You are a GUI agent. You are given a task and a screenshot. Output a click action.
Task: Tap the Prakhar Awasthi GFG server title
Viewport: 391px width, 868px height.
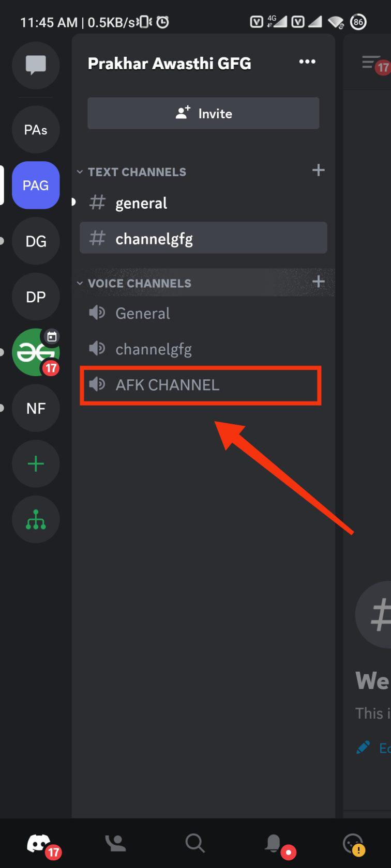170,63
